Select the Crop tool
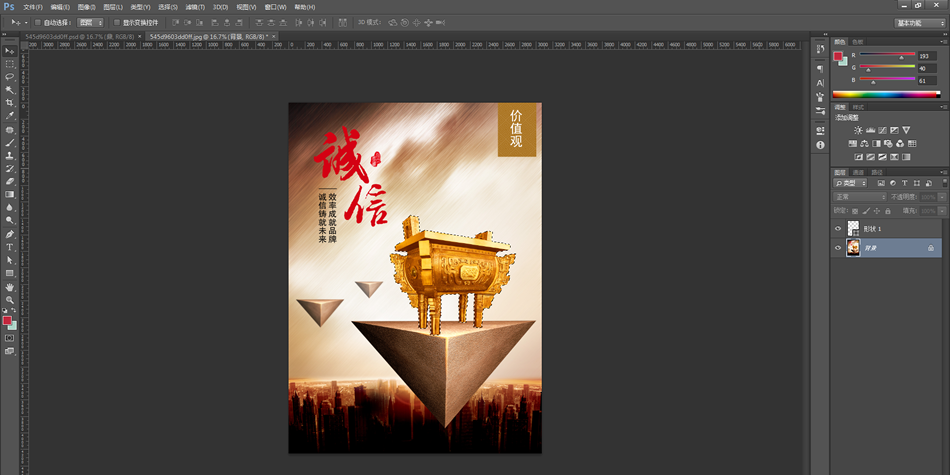Image resolution: width=950 pixels, height=475 pixels. [x=10, y=102]
